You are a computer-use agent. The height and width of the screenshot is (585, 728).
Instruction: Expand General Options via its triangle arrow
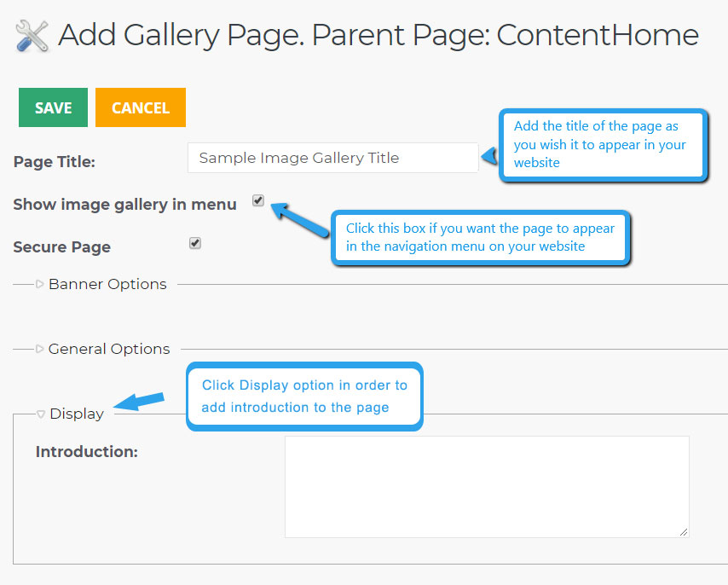(x=40, y=349)
